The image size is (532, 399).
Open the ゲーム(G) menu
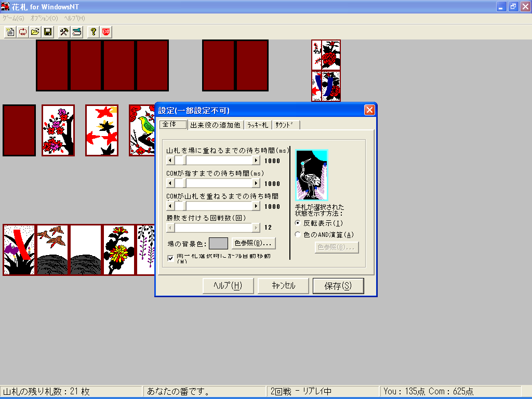point(14,18)
